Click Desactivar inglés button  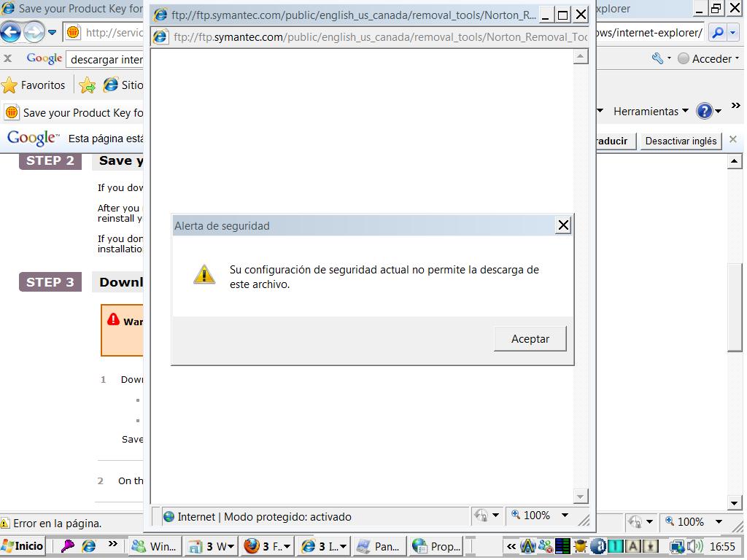tap(681, 141)
